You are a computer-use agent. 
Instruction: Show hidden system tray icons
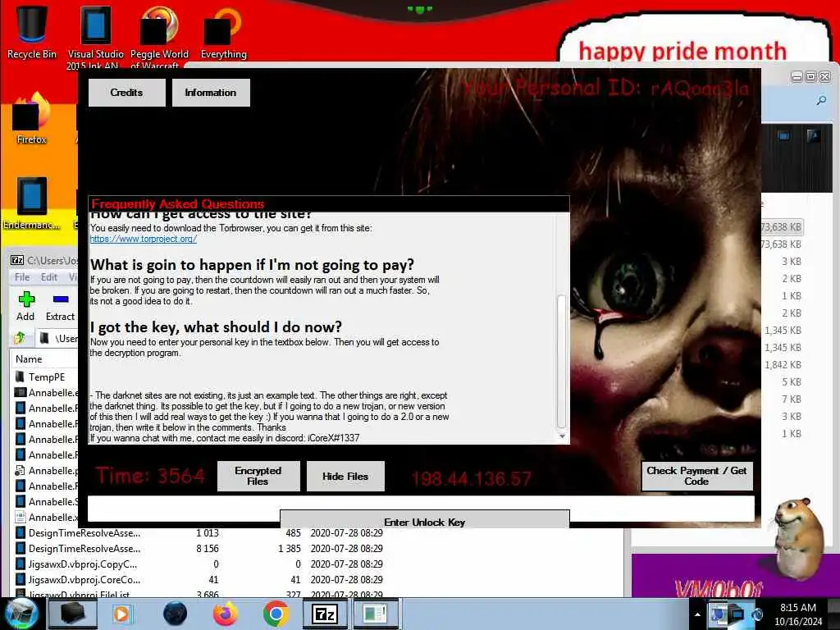pos(697,614)
